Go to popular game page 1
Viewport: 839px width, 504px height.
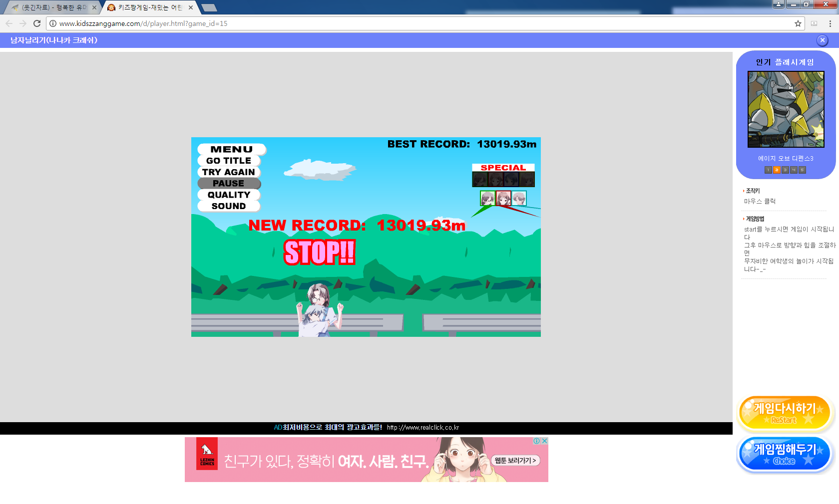[x=769, y=170]
